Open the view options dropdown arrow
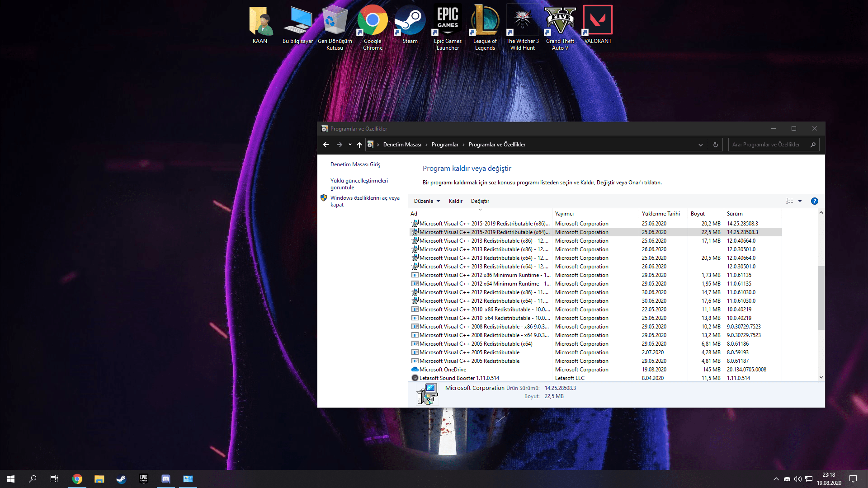The image size is (868, 488). (800, 201)
